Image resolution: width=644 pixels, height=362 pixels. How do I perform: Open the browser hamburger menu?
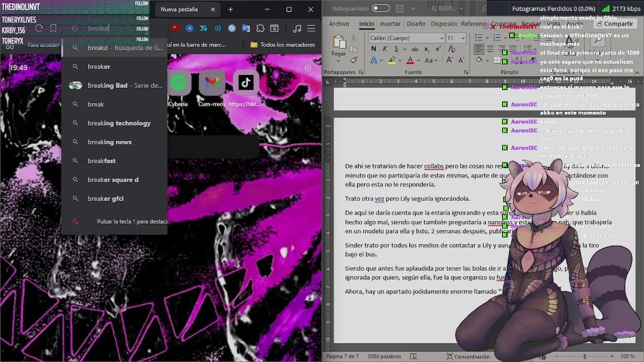pyautogui.click(x=311, y=29)
